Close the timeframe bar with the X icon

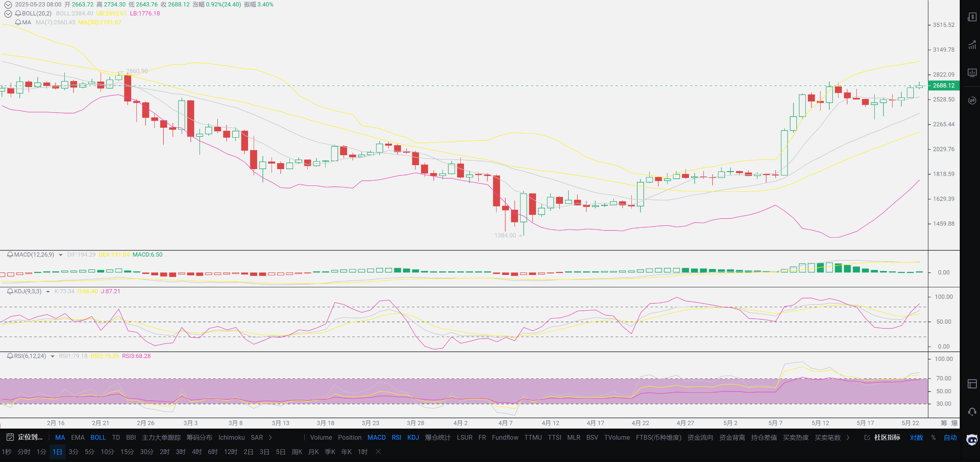click(378, 452)
